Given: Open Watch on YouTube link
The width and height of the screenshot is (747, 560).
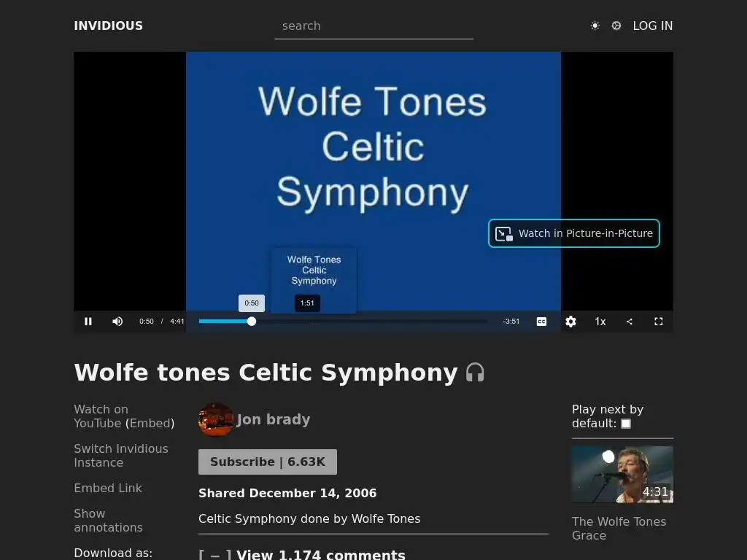Looking at the screenshot, I should click(x=101, y=416).
